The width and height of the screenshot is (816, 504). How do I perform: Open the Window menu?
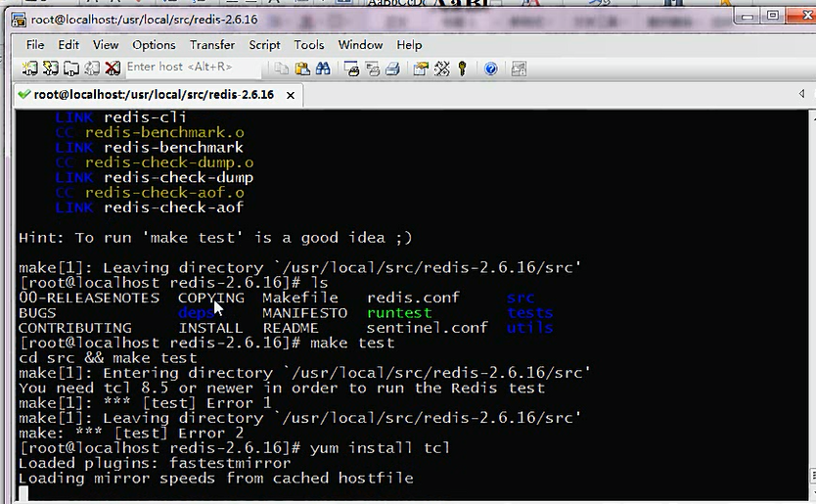[x=360, y=45]
